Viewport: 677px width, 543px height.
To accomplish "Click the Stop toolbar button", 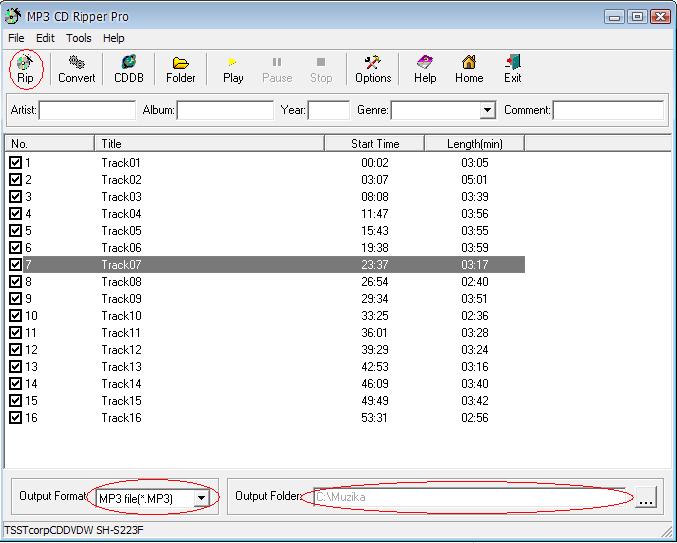I will [321, 70].
